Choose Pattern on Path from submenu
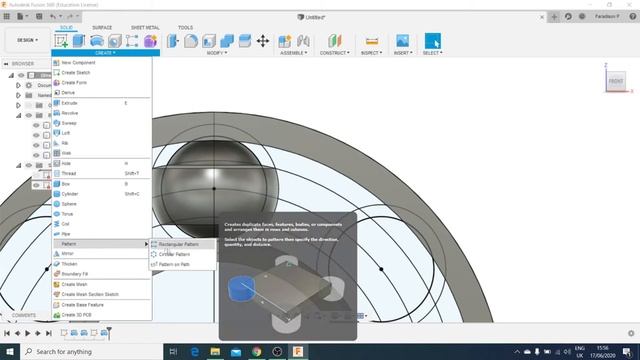Image resolution: width=640 pixels, height=360 pixels. pos(182,264)
